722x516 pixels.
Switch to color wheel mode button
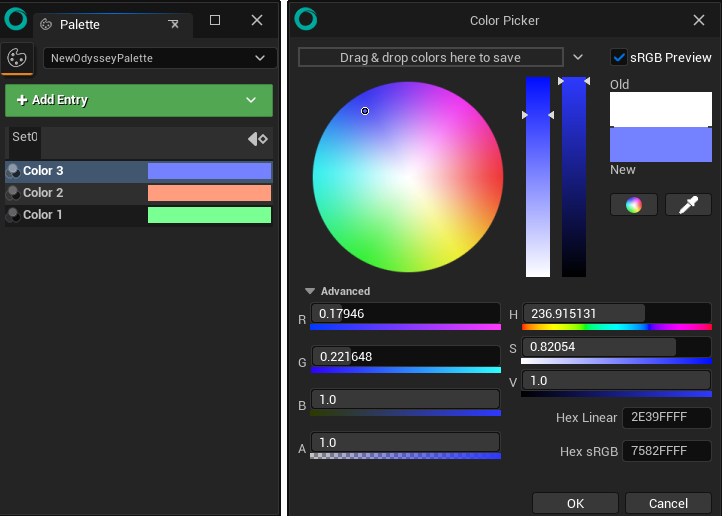coord(634,205)
